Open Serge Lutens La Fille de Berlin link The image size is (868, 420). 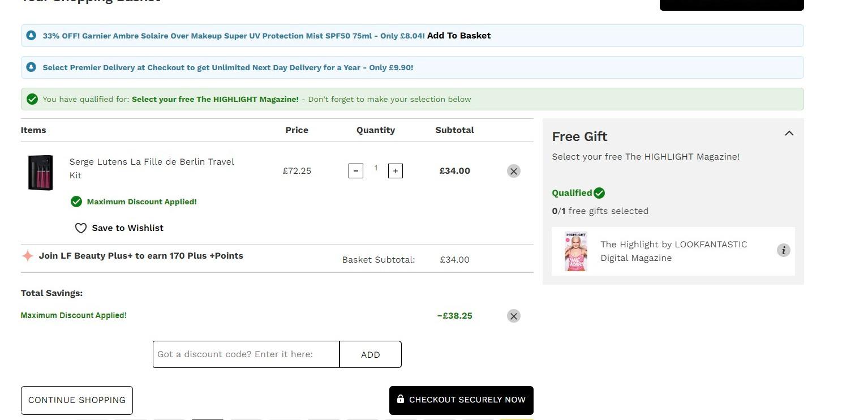pos(152,169)
